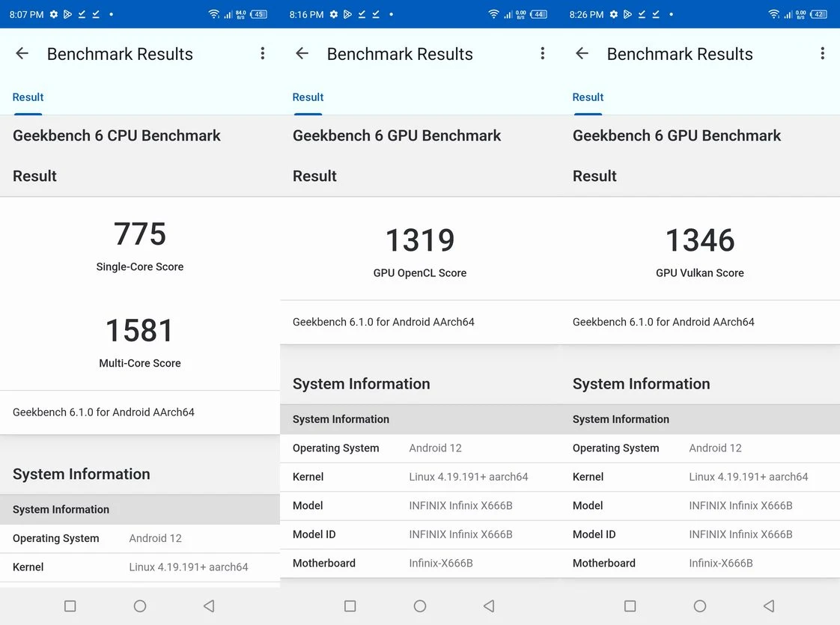This screenshot has width=840, height=625.
Task: Tap back arrow in CPU Benchmark screen
Action: 22,54
